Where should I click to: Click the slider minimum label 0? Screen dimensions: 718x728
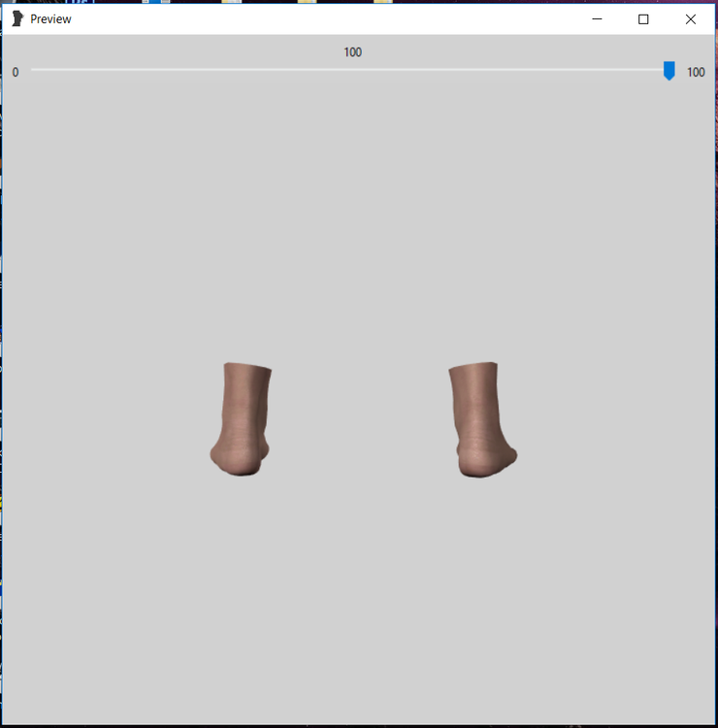click(16, 72)
